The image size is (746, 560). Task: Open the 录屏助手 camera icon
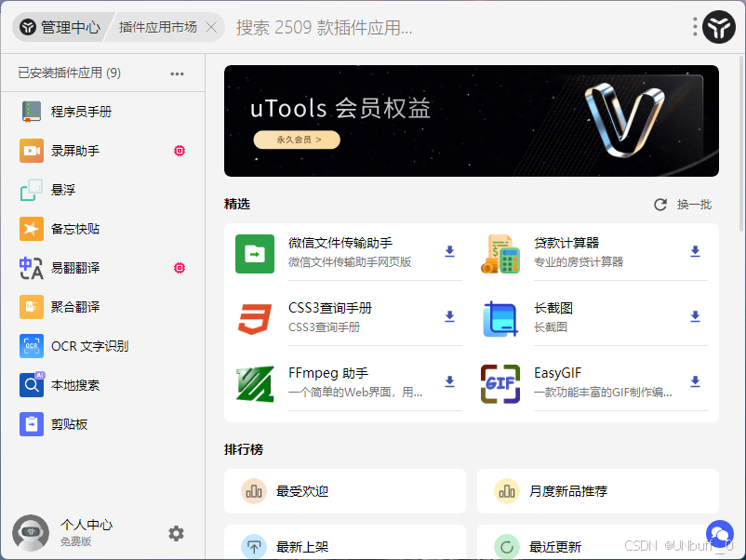coord(32,151)
